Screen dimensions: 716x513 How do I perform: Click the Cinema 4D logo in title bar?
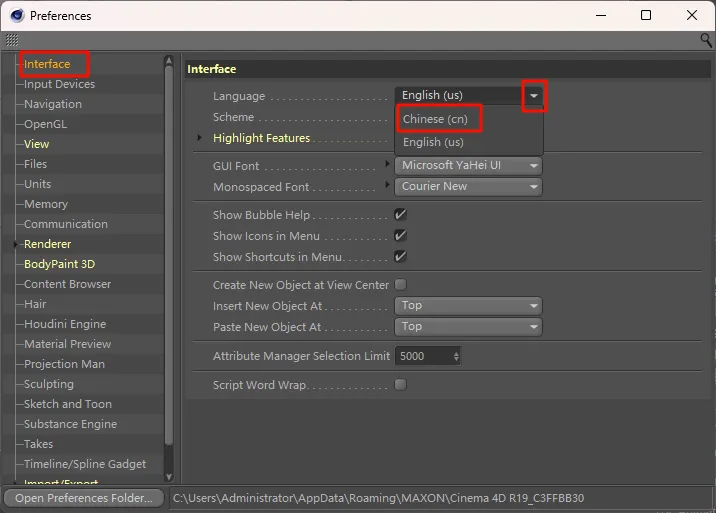point(17,16)
